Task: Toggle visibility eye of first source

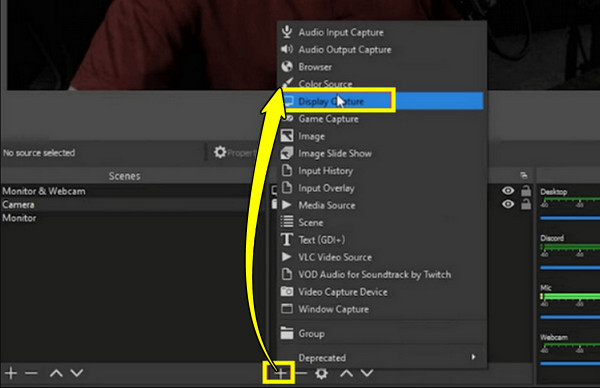Action: [508, 190]
